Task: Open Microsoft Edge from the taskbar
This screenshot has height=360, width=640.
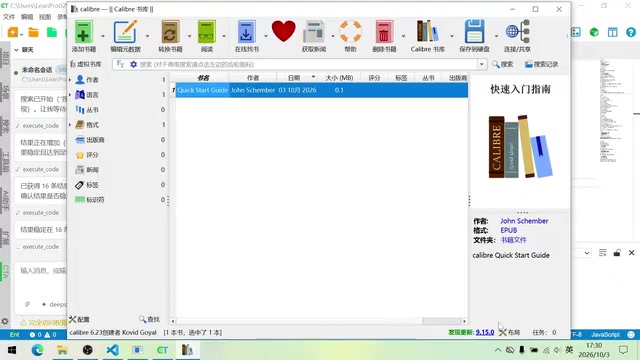Action: 37,350
